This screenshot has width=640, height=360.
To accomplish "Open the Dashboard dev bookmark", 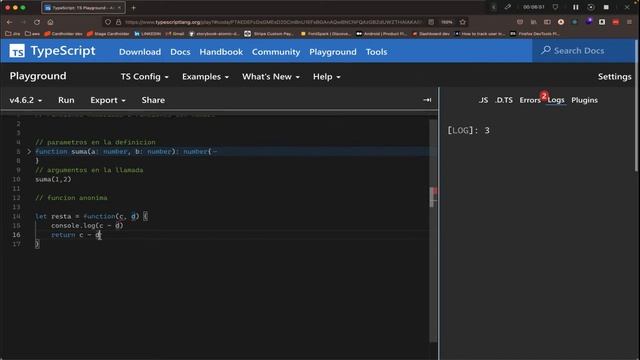I will pyautogui.click(x=431, y=34).
